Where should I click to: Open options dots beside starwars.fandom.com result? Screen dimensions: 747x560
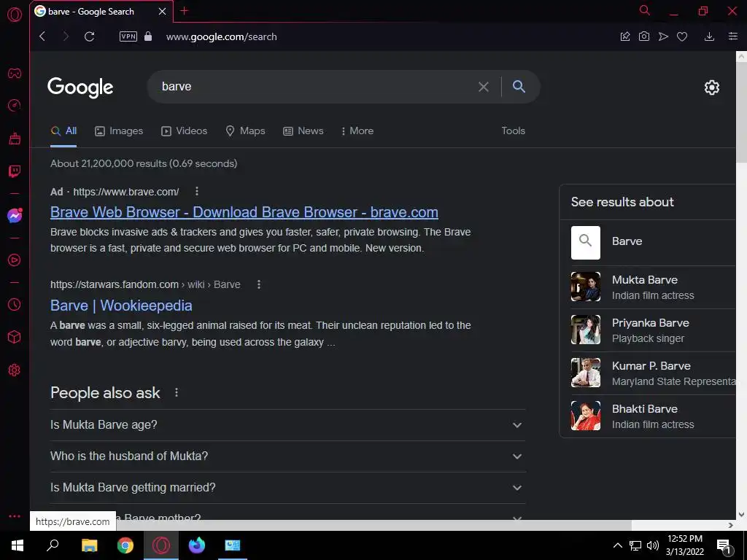coord(259,284)
